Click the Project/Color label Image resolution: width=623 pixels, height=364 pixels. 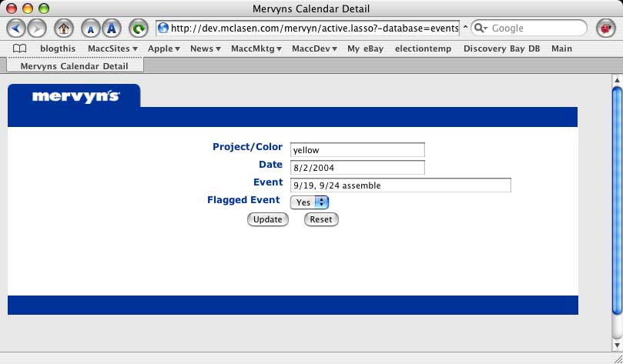(x=247, y=146)
